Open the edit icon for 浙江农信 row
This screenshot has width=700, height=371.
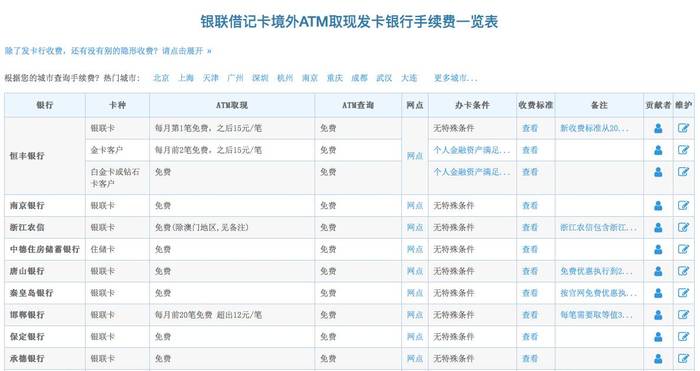tap(683, 227)
